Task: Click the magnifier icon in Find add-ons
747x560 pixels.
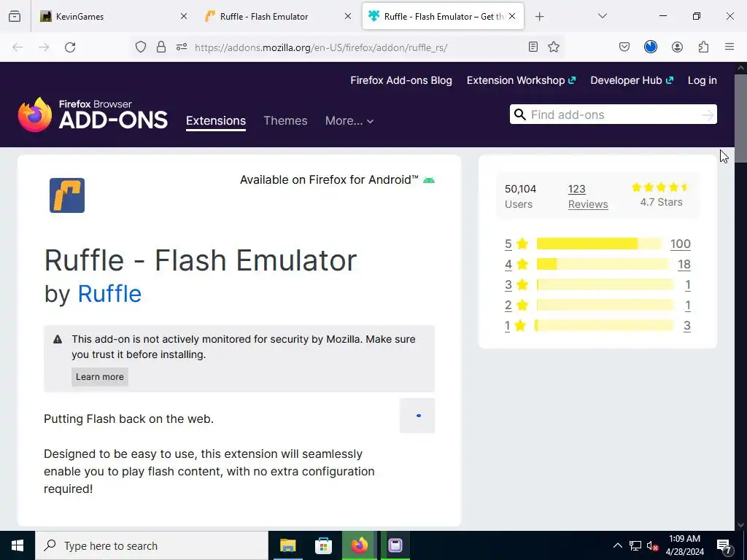Action: (x=520, y=114)
